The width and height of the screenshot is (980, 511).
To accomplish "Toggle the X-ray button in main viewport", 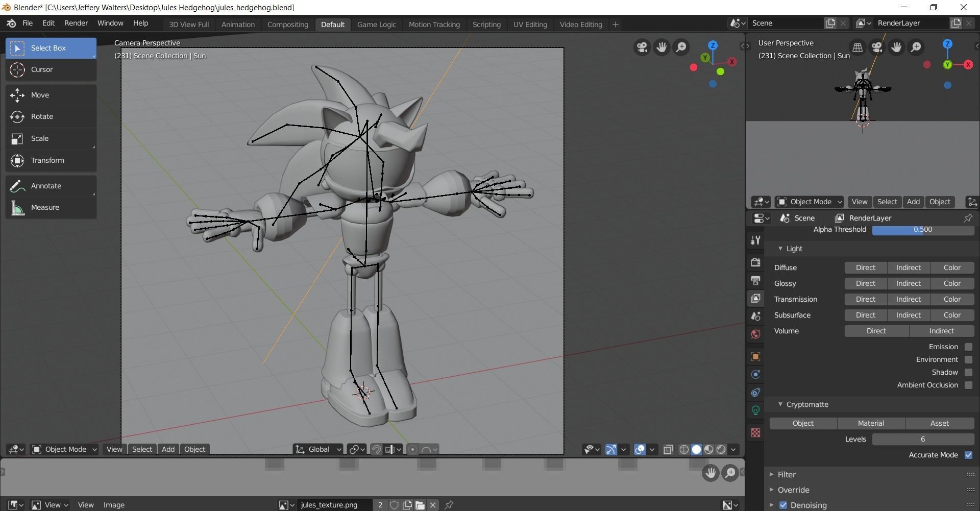I will (668, 449).
